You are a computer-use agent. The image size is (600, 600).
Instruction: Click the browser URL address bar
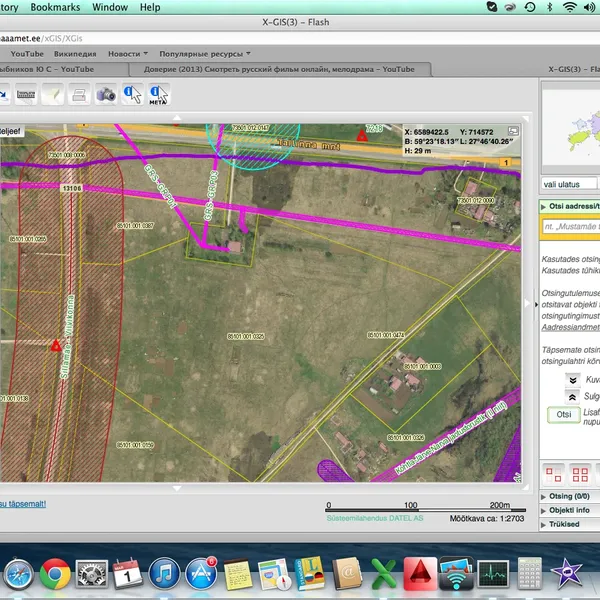coord(300,38)
